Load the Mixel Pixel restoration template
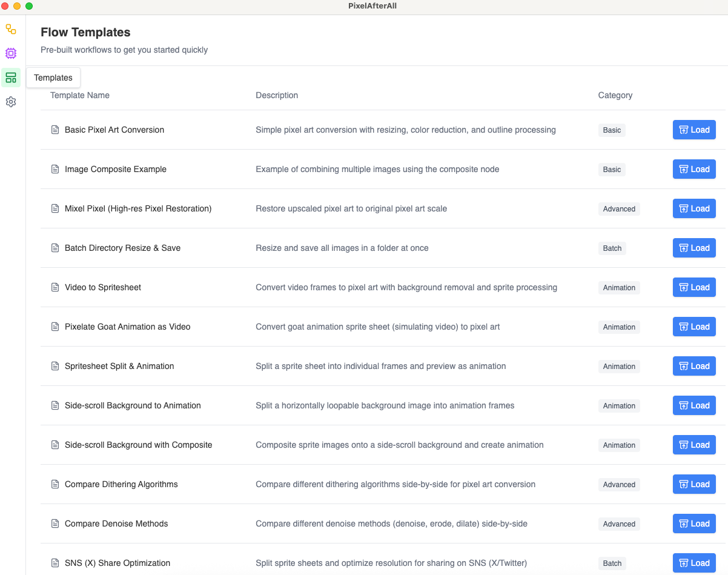 pos(694,208)
